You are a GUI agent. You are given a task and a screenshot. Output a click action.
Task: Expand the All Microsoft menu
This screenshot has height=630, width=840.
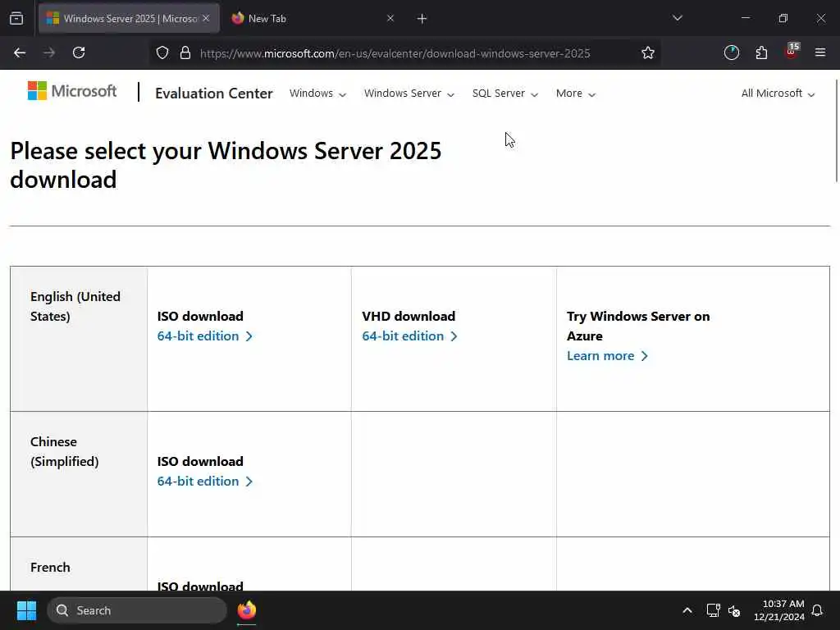coord(778,94)
